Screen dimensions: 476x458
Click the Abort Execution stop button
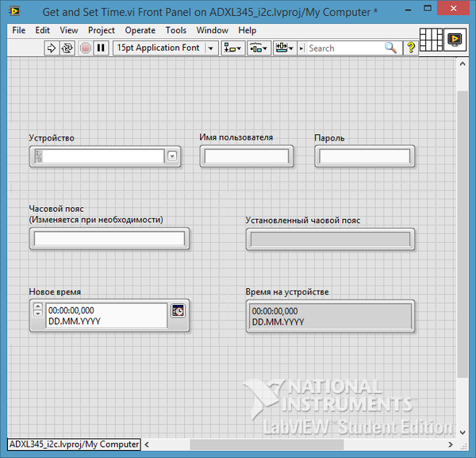click(86, 48)
